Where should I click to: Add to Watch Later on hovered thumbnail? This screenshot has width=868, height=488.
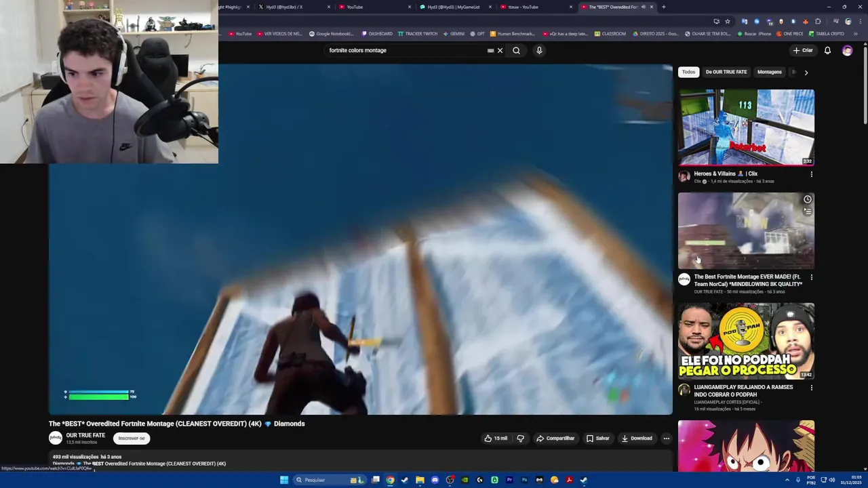pos(807,199)
